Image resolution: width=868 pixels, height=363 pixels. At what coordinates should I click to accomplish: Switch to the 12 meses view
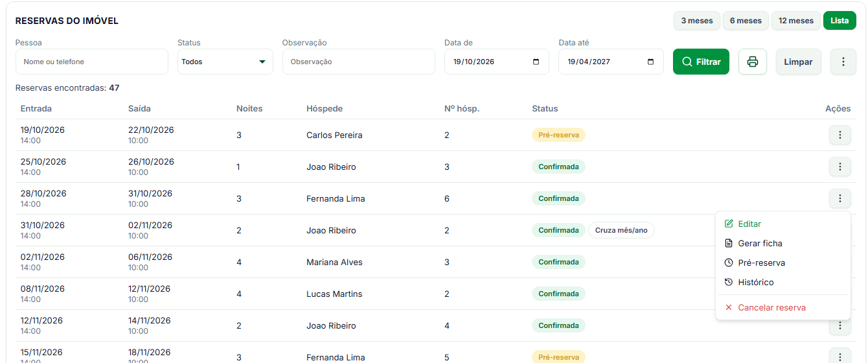coord(796,21)
